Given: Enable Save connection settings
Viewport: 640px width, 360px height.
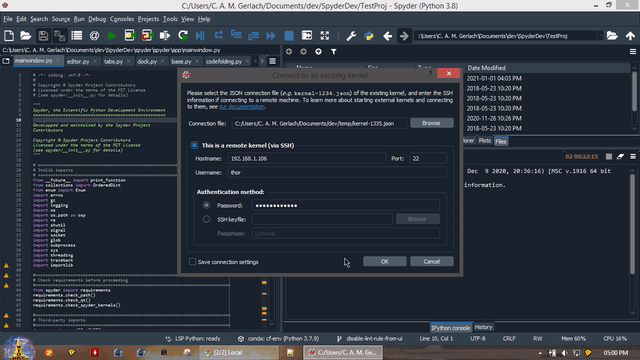Looking at the screenshot, I should pyautogui.click(x=192, y=262).
